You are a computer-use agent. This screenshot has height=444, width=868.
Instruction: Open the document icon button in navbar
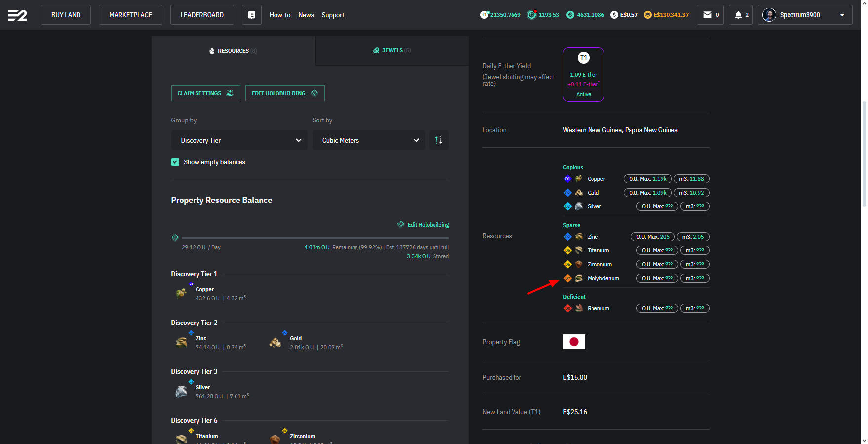point(251,15)
